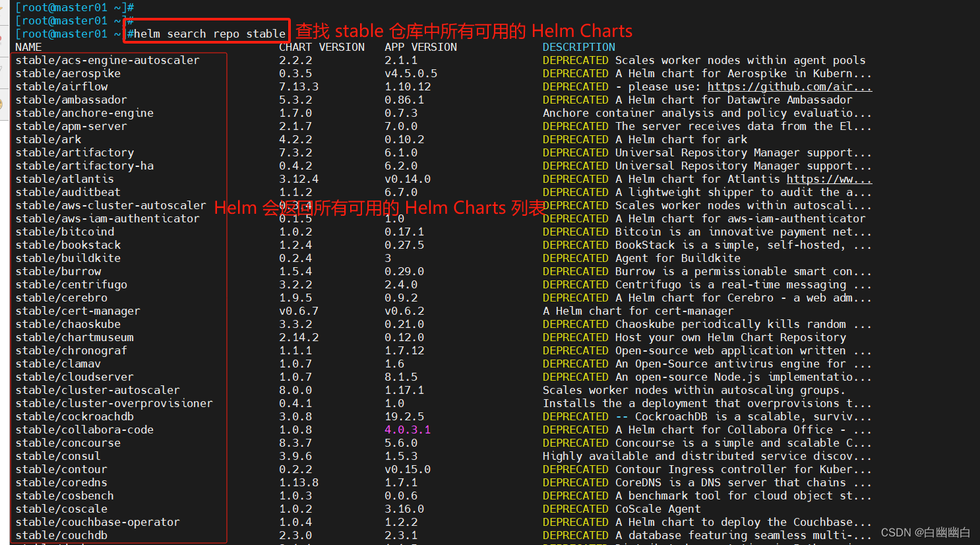Select 'Installs the a deployment' description
980x545 pixels.
707,403
